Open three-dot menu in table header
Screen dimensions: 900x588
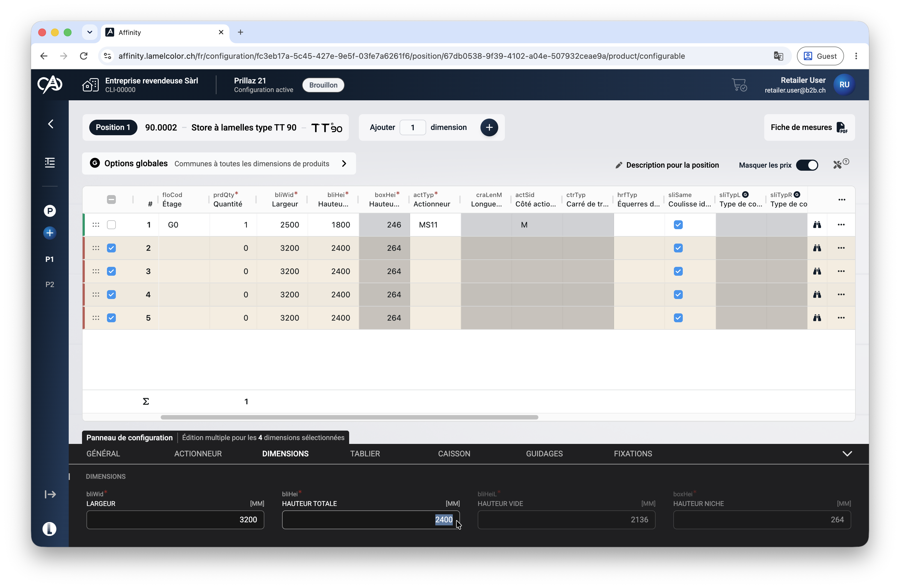[842, 200]
